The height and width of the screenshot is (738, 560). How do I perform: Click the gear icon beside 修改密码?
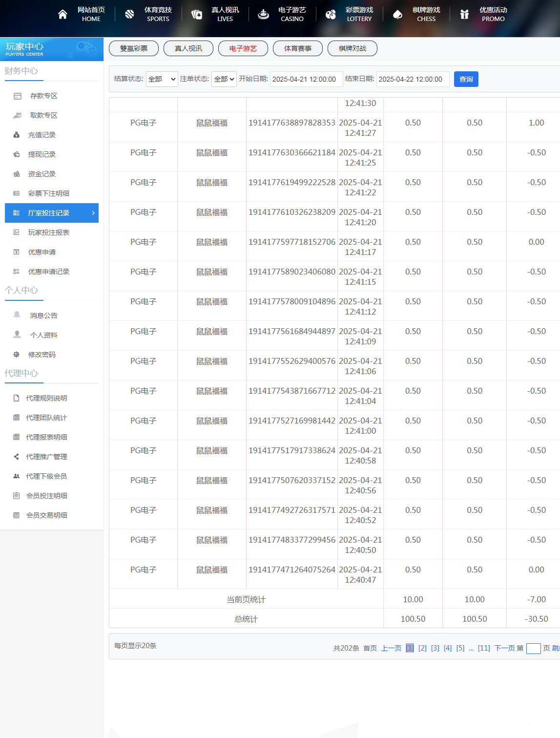[17, 354]
